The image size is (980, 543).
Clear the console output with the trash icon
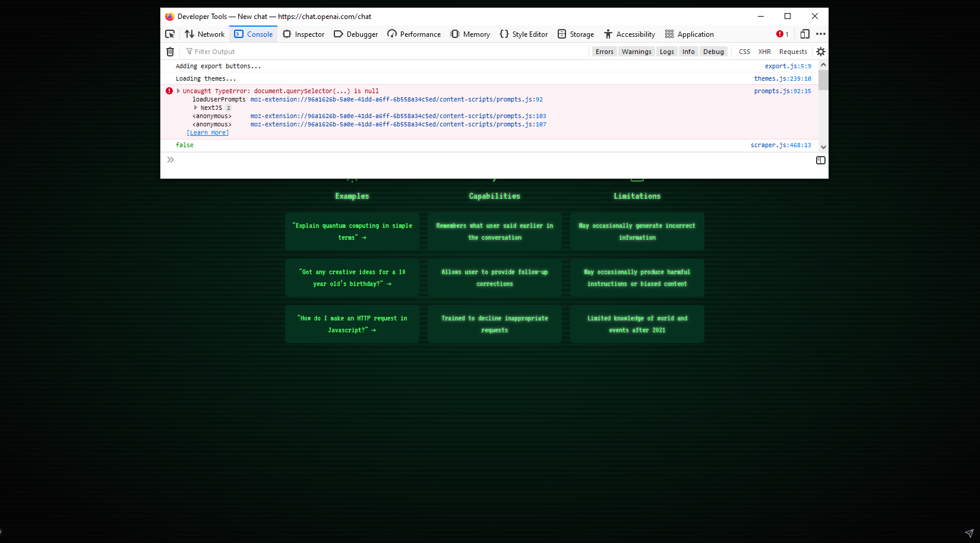(170, 52)
